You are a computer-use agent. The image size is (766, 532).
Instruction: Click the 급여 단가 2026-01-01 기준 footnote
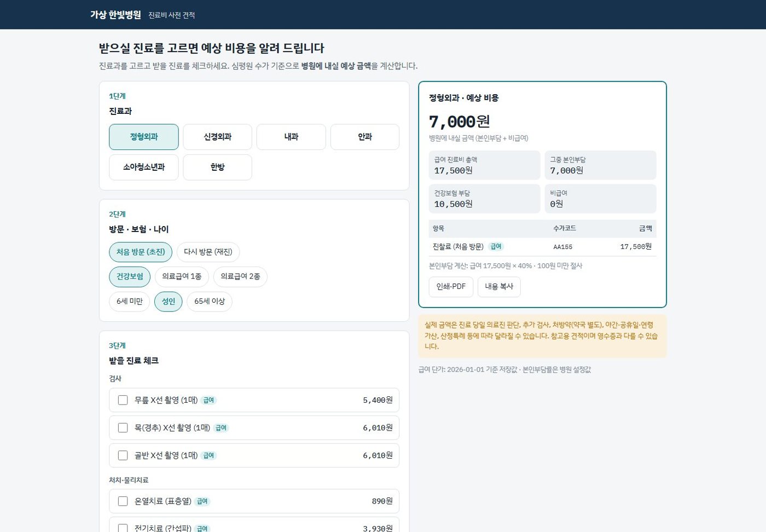[x=504, y=370]
